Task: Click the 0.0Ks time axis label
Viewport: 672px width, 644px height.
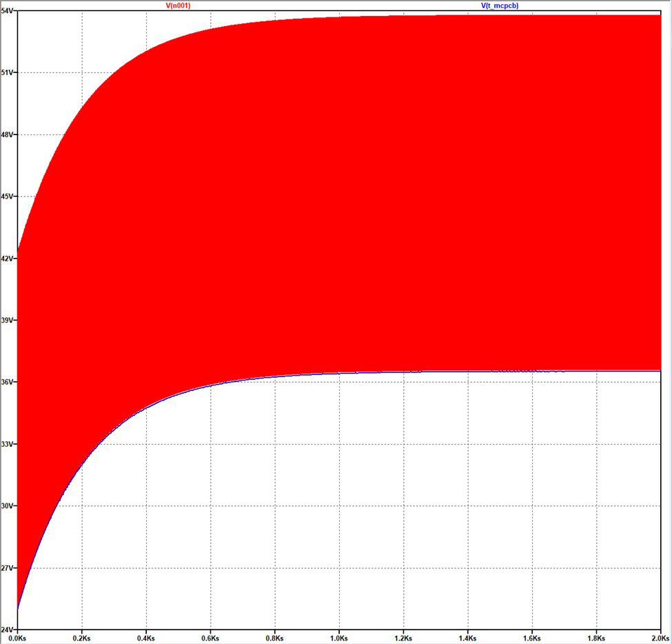Action: point(18,638)
